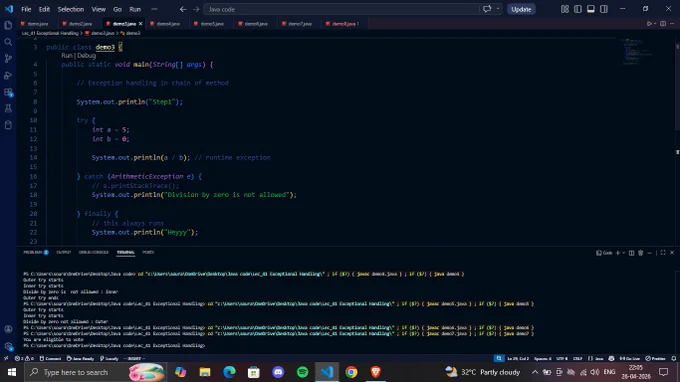
Task: Click the errors and warnings status item
Action: coord(24,359)
